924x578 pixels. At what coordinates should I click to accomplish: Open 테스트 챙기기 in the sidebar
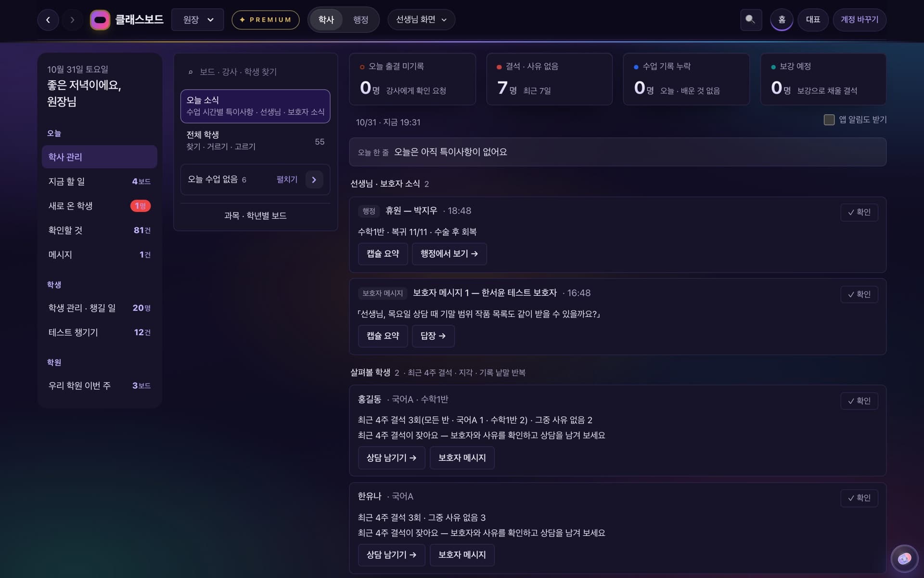click(100, 332)
